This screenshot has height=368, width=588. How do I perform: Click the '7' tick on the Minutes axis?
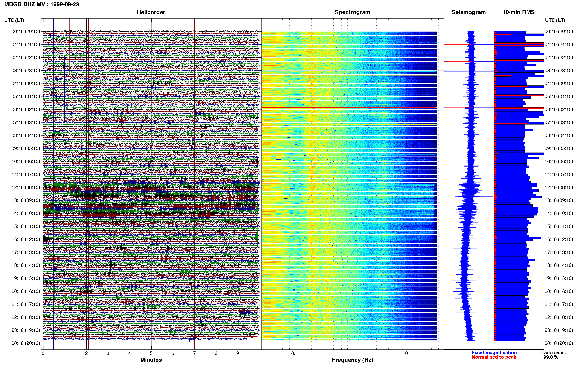coord(195,353)
